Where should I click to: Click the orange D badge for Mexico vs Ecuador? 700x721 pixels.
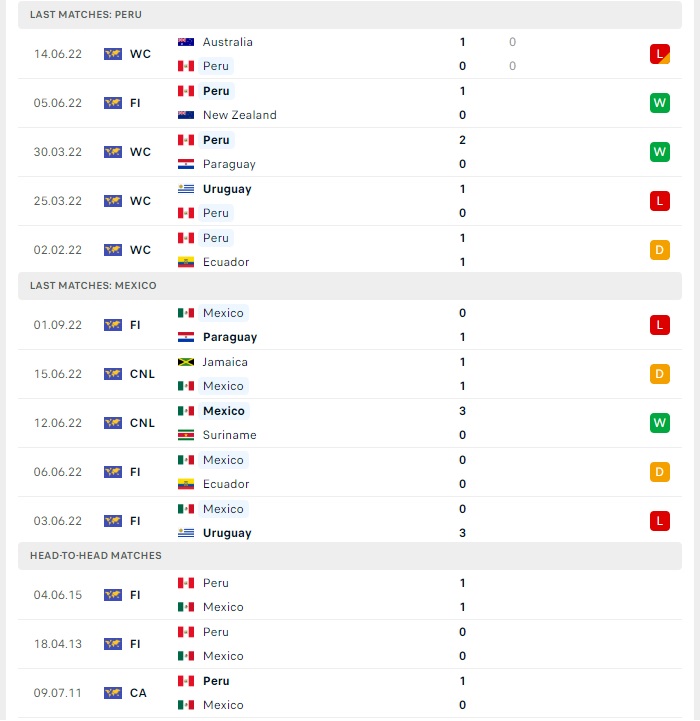tap(660, 472)
